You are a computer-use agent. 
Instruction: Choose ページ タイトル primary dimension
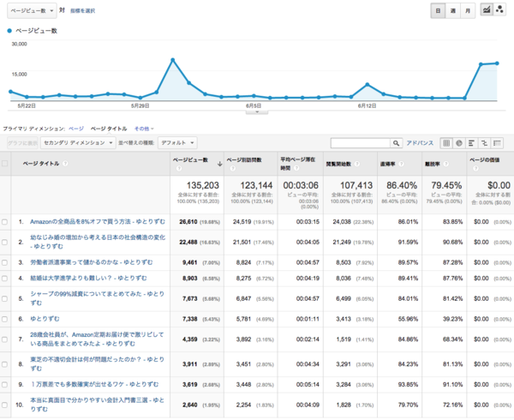click(x=109, y=129)
